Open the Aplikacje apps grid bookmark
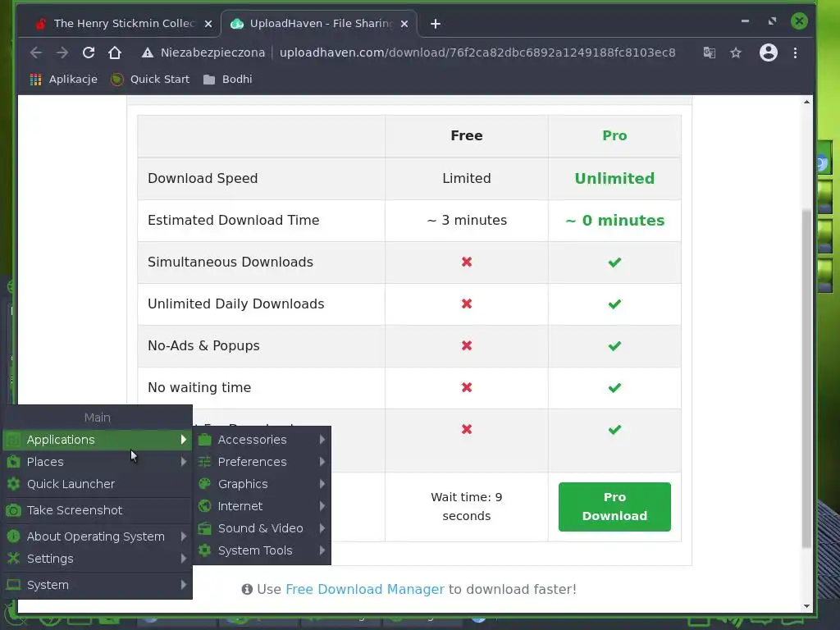Image resolution: width=840 pixels, height=630 pixels. point(64,80)
